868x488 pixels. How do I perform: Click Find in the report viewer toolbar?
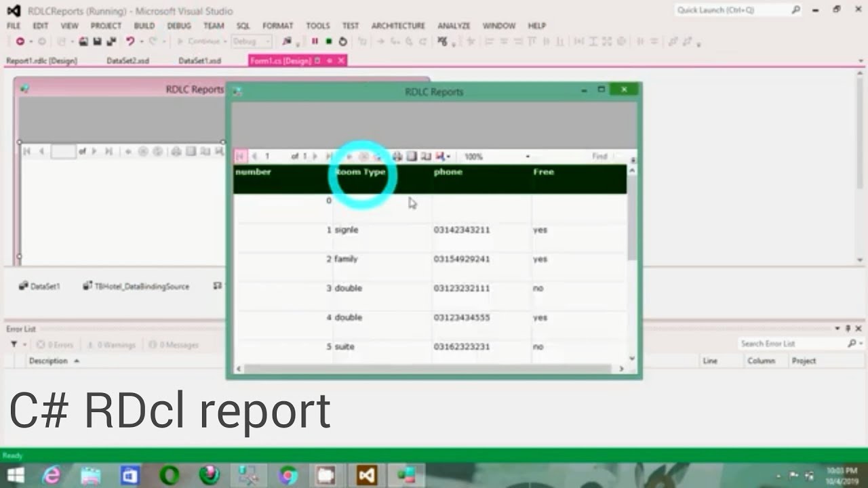click(599, 157)
